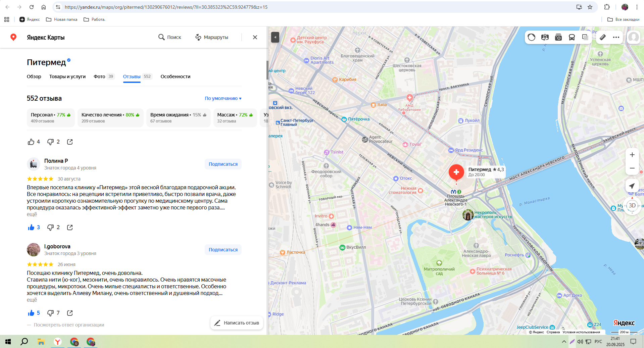Image resolution: width=644 pixels, height=348 pixels.
Task: Switch to the Фото tab
Action: 99,77
